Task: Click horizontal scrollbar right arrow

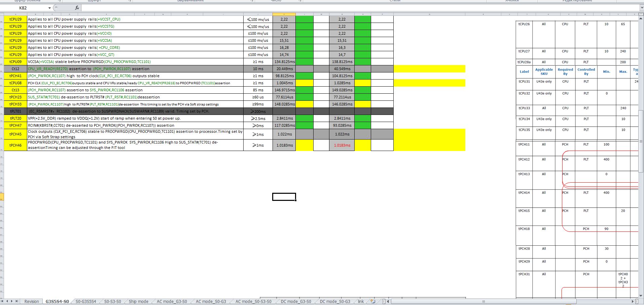Action: pos(633,301)
